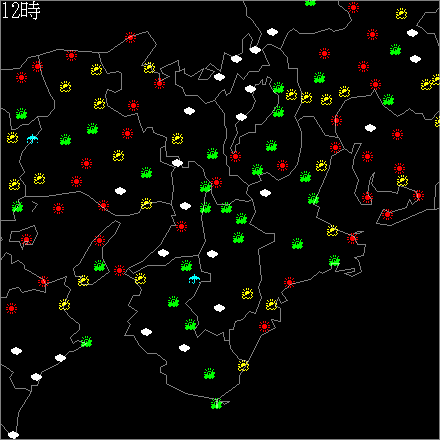Click the red sun inside the small western island

pos(26,239)
